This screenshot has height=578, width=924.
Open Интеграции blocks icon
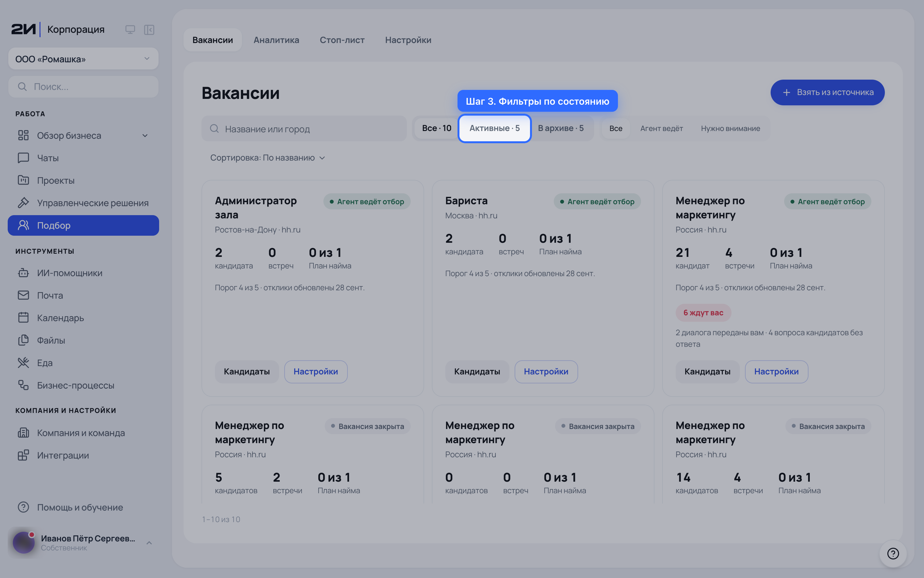pyautogui.click(x=23, y=455)
